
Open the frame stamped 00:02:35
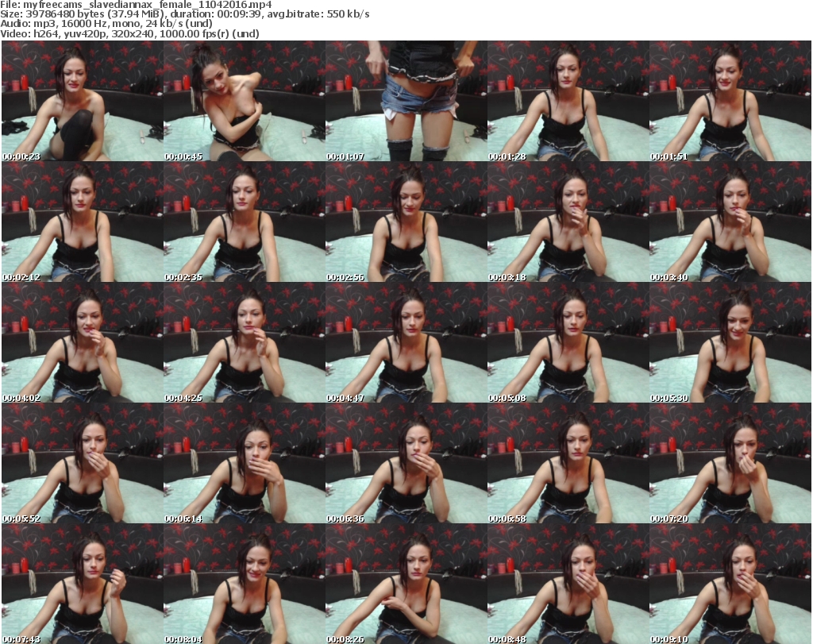[245, 222]
